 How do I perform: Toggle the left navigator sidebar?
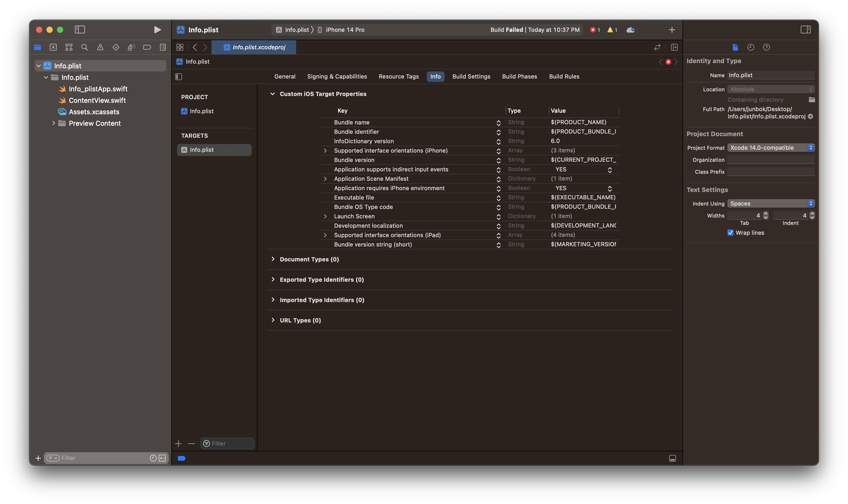pos(80,30)
